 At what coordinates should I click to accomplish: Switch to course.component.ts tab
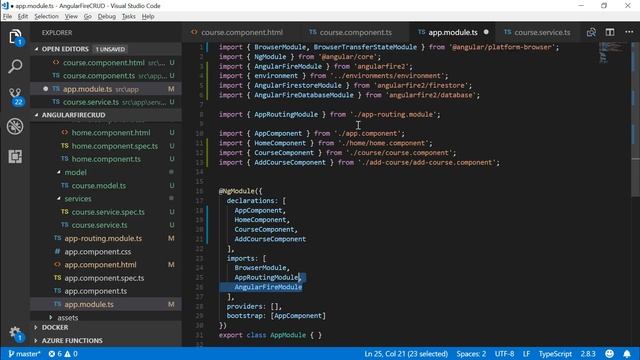point(356,32)
